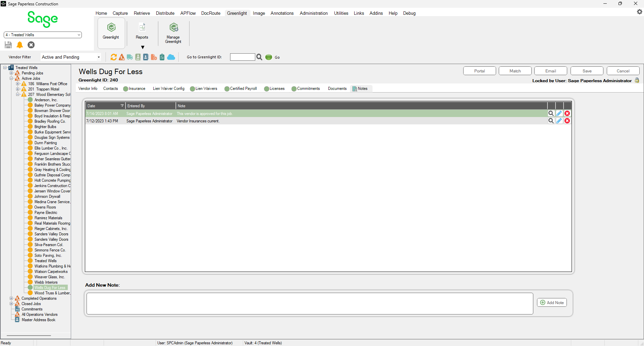Viewport: 644px width, 346px height.
Task: Switch to the Insurance tab
Action: [x=134, y=89]
